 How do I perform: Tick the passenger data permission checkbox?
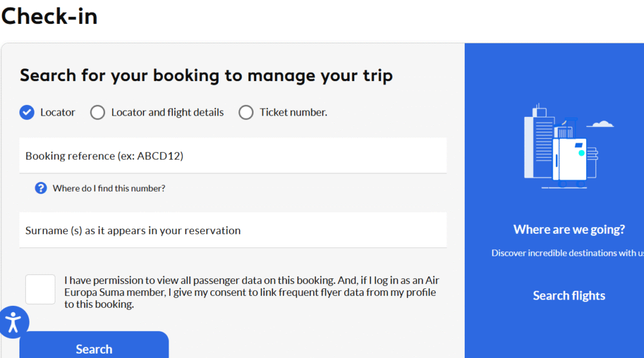point(40,289)
